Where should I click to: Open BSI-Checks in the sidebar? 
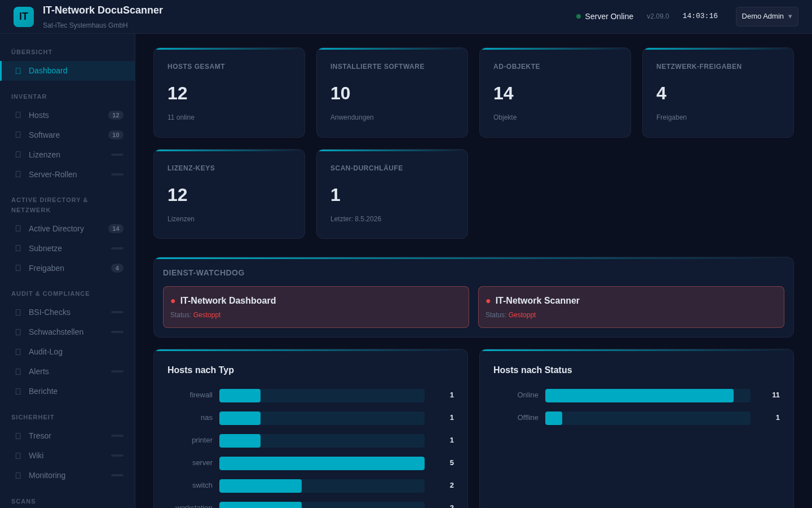point(68,312)
